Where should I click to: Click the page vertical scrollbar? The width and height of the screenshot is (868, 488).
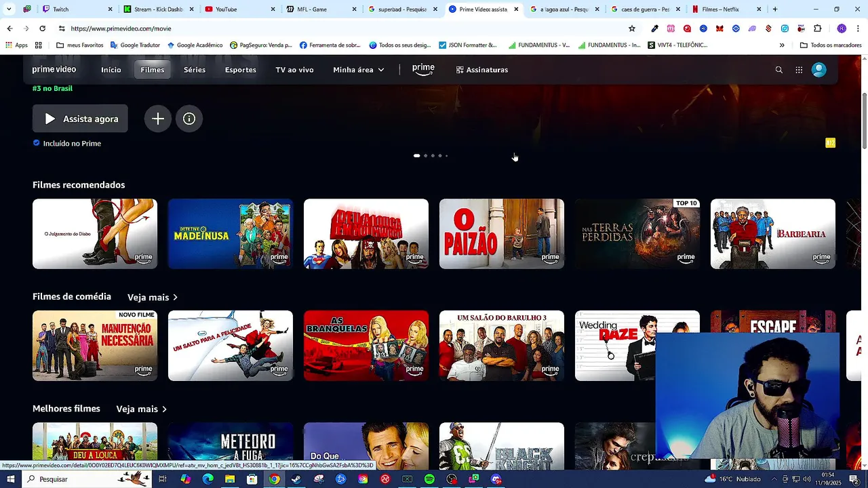(x=864, y=122)
